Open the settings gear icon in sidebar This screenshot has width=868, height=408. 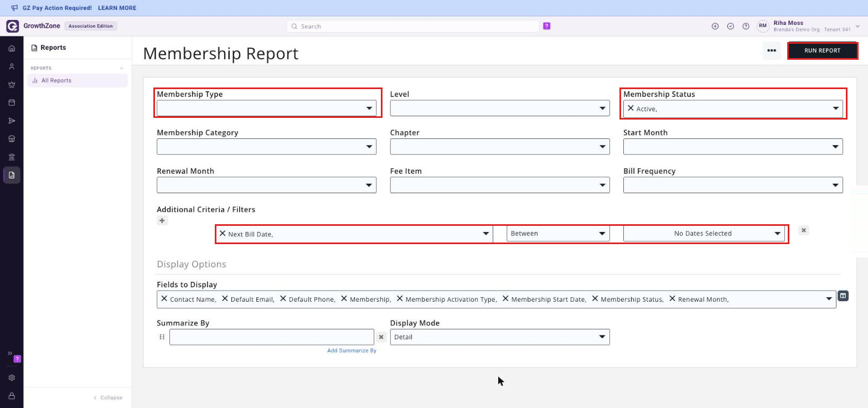pyautogui.click(x=12, y=378)
